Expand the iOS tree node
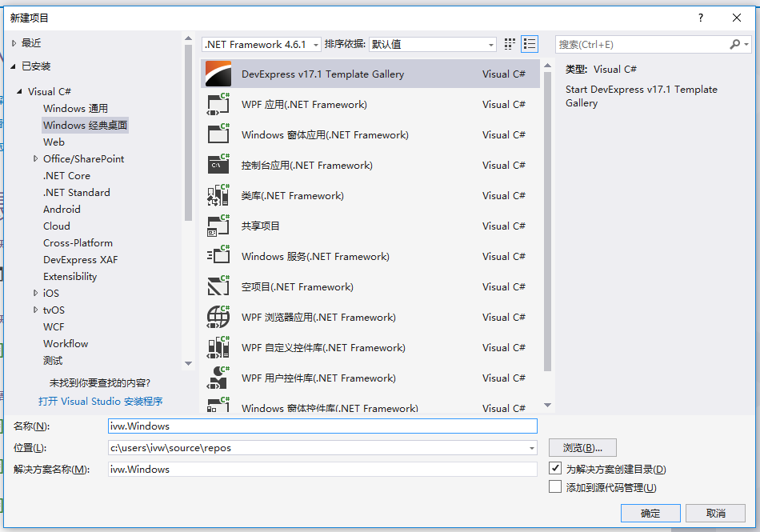 tap(35, 293)
